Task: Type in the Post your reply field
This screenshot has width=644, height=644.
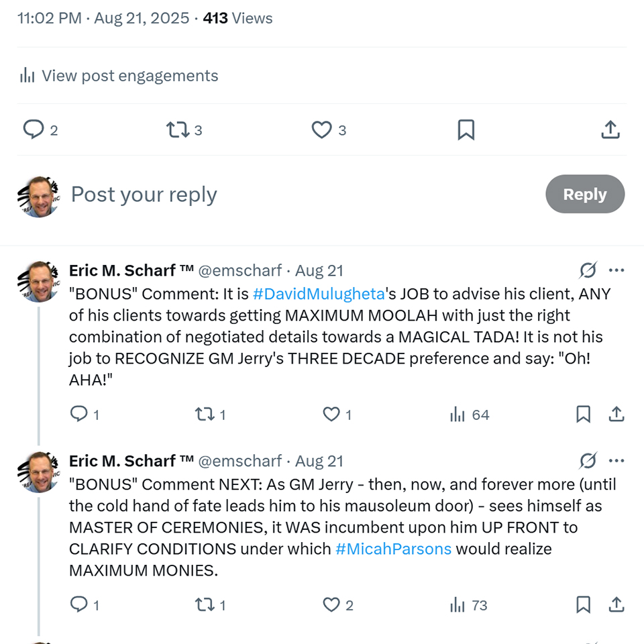Action: click(x=268, y=195)
